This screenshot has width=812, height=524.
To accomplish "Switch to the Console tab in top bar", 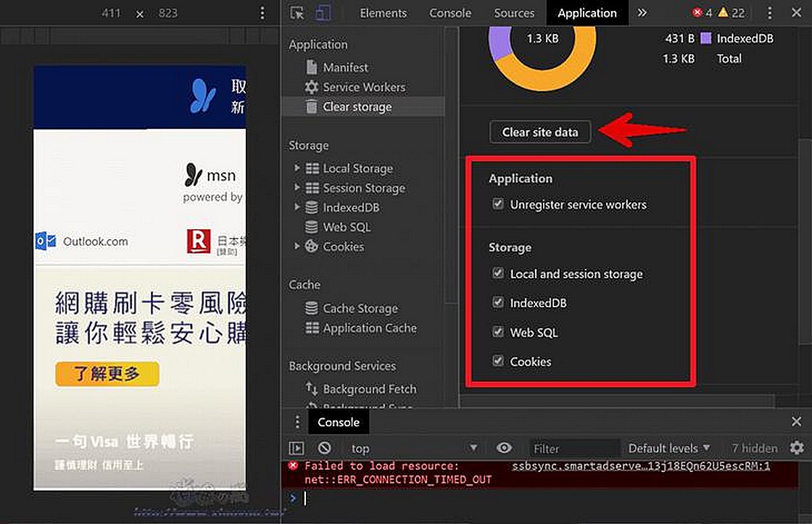I will coord(450,13).
